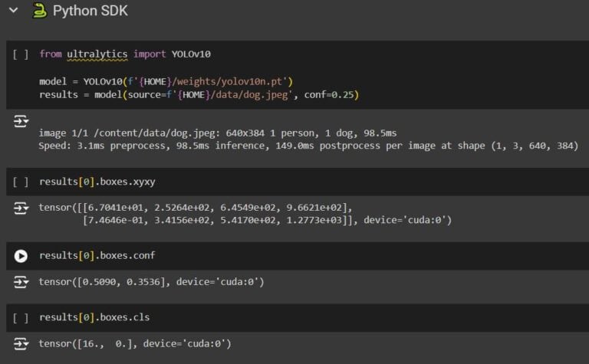The width and height of the screenshot is (589, 364).
Task: Collapse the Python SDK section chevron
Action: tap(13, 11)
